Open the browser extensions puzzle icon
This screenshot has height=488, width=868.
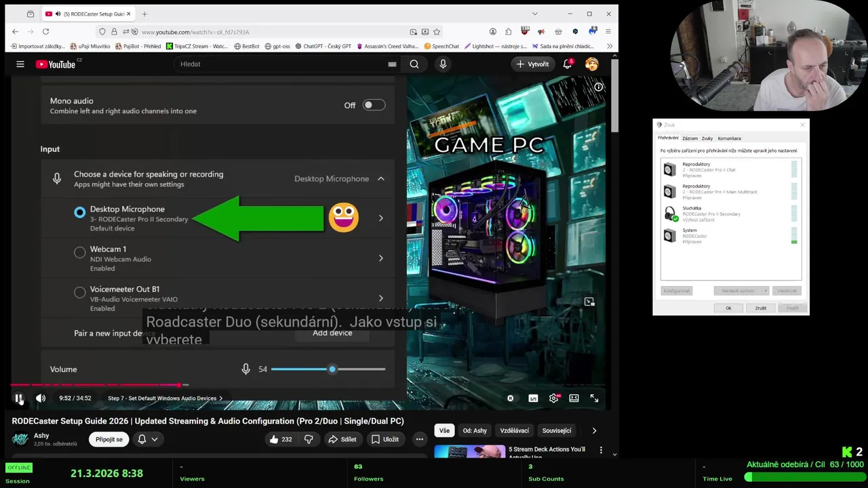(508, 31)
